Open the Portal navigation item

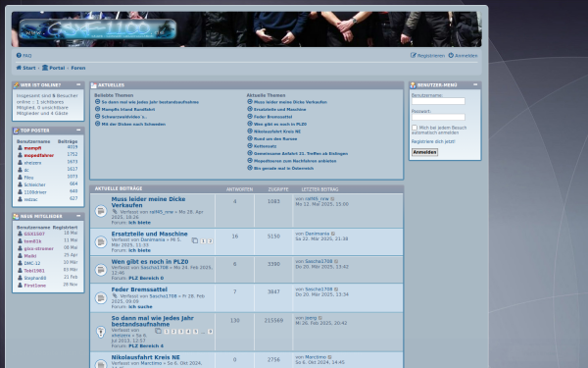click(x=54, y=68)
